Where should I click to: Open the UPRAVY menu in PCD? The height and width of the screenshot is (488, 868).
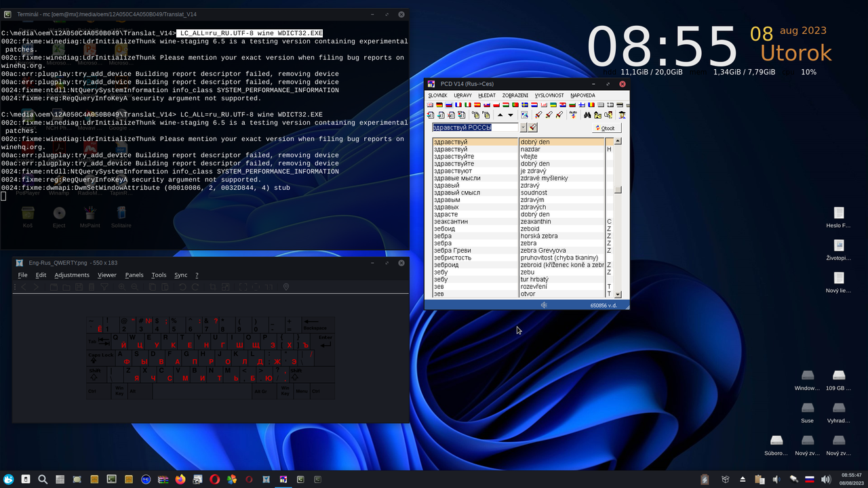click(463, 96)
